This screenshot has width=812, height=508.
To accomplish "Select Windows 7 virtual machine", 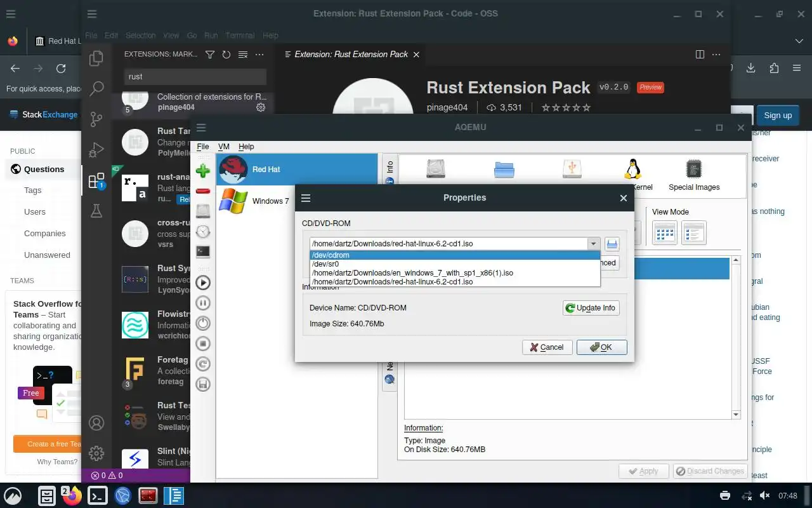I will pos(297,201).
